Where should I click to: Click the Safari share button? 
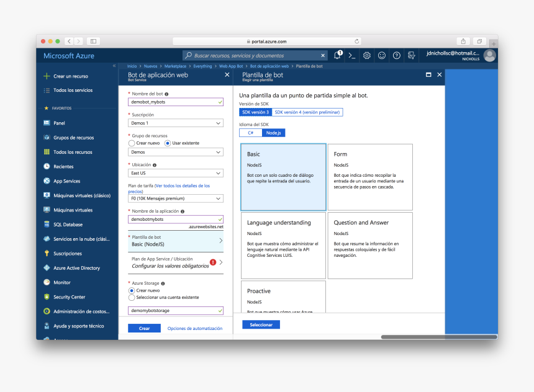[463, 41]
